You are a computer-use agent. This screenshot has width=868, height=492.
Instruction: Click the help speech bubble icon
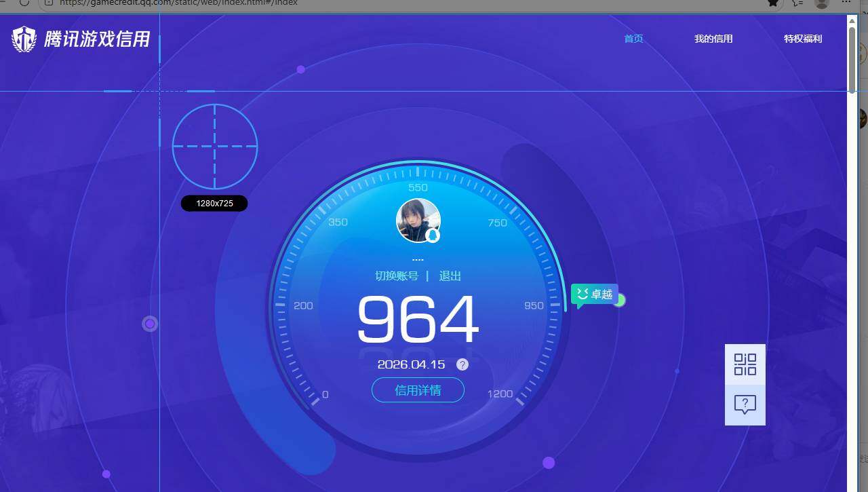(x=745, y=405)
